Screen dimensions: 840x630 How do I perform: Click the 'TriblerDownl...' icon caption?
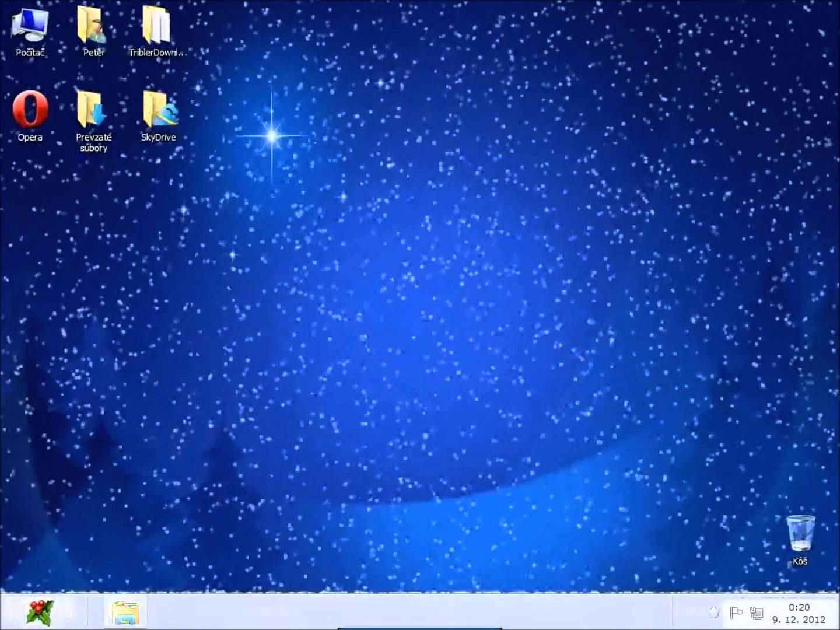pos(157,52)
